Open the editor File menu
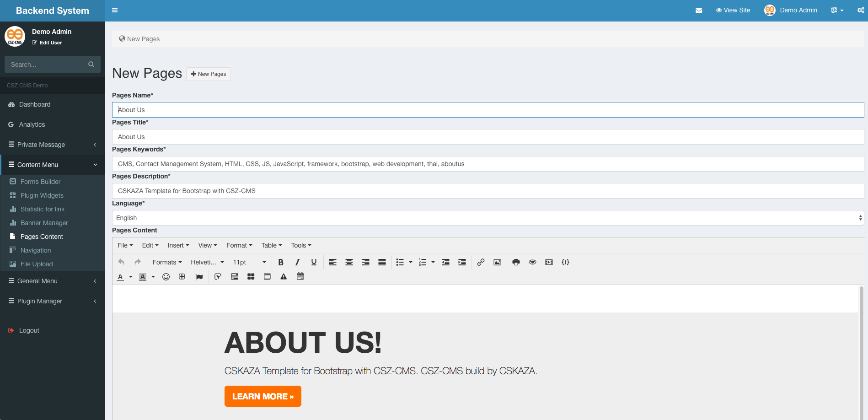The height and width of the screenshot is (420, 868). tap(125, 245)
